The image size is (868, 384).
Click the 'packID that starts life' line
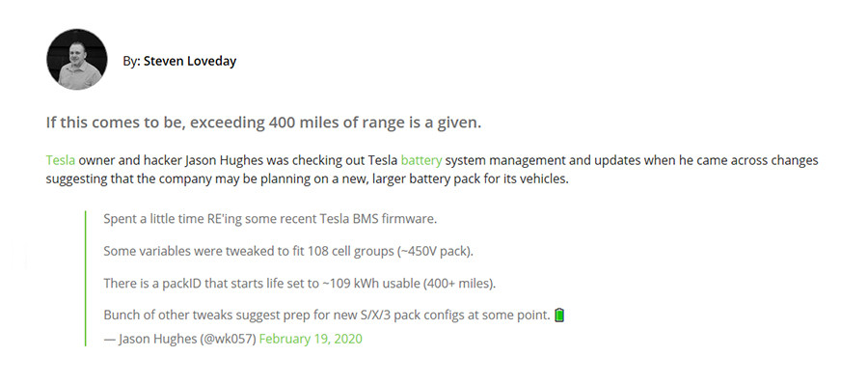click(300, 284)
